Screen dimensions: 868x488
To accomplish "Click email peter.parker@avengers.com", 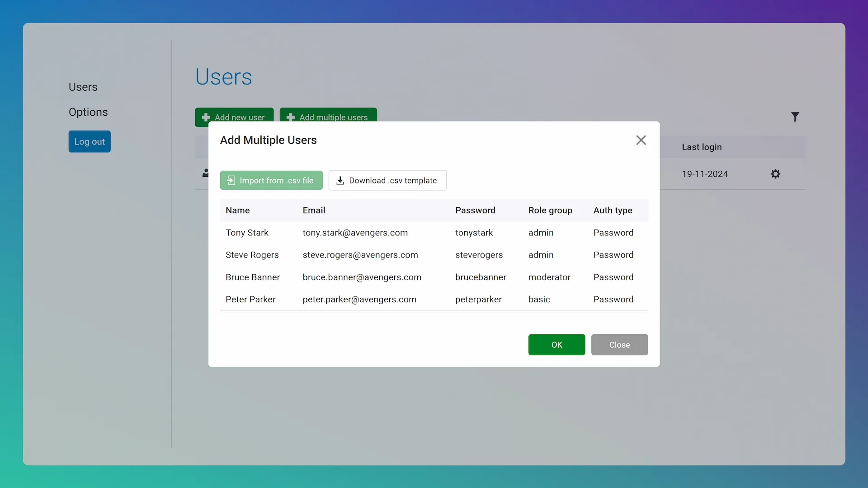I will pyautogui.click(x=359, y=299).
